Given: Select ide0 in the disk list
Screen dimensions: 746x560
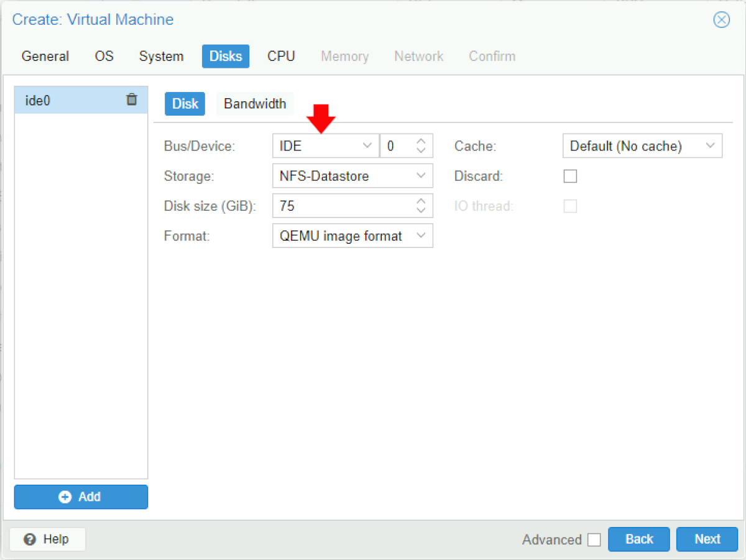Looking at the screenshot, I should (x=68, y=100).
